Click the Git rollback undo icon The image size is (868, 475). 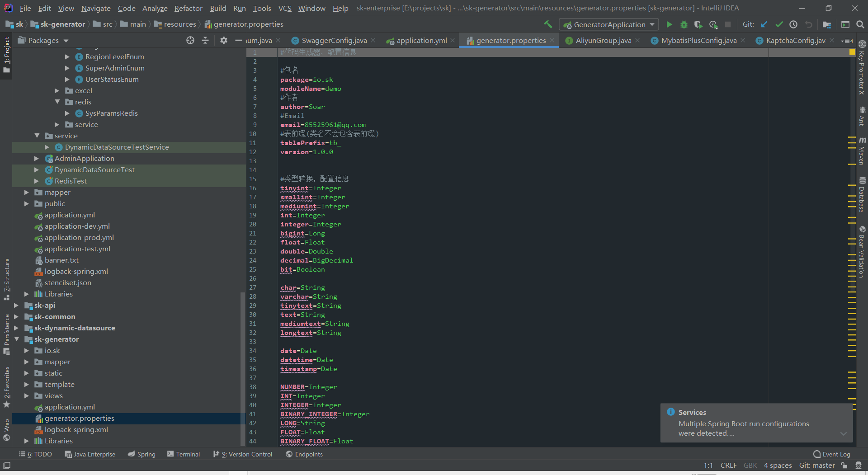(x=809, y=24)
